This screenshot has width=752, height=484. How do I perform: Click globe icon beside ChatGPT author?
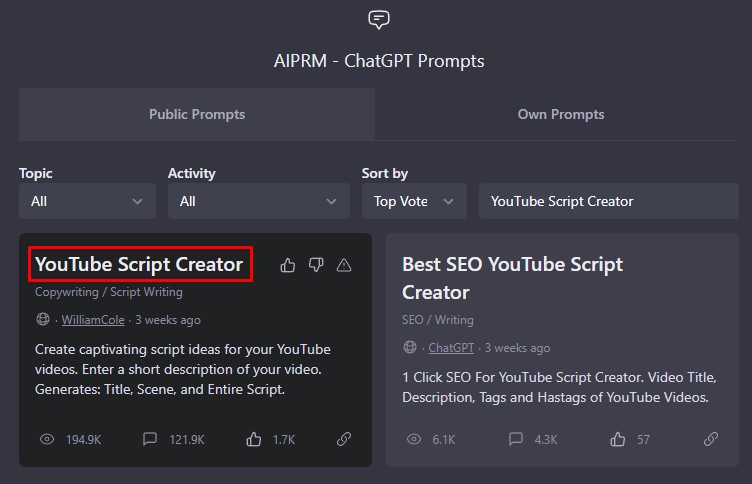click(x=410, y=347)
